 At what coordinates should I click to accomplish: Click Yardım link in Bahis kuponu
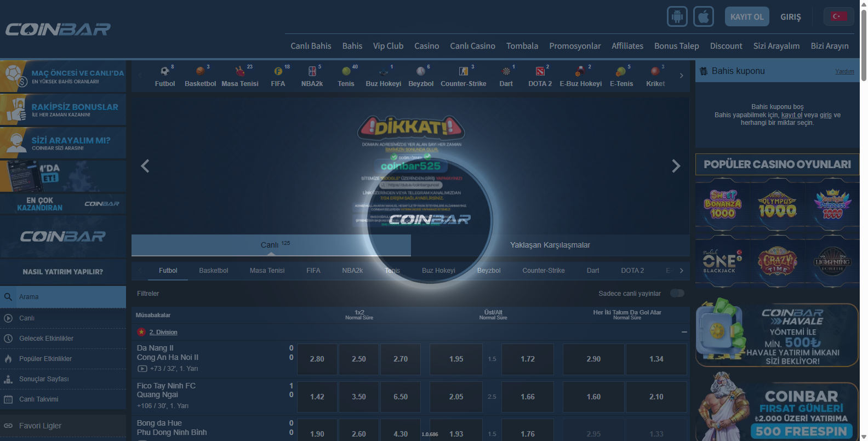pyautogui.click(x=844, y=71)
